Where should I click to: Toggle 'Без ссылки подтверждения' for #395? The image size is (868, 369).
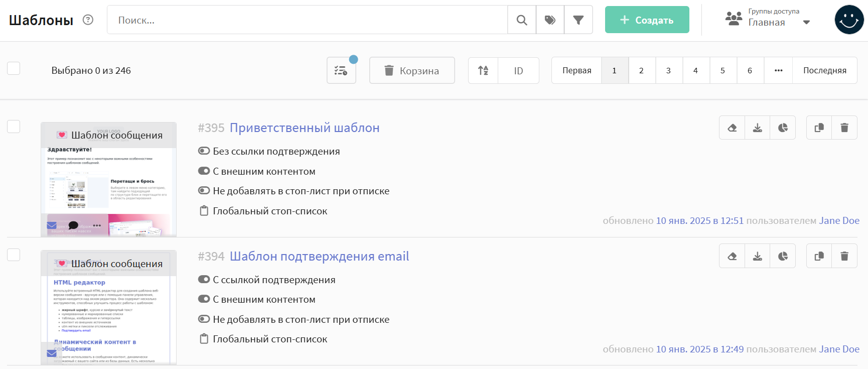point(204,151)
